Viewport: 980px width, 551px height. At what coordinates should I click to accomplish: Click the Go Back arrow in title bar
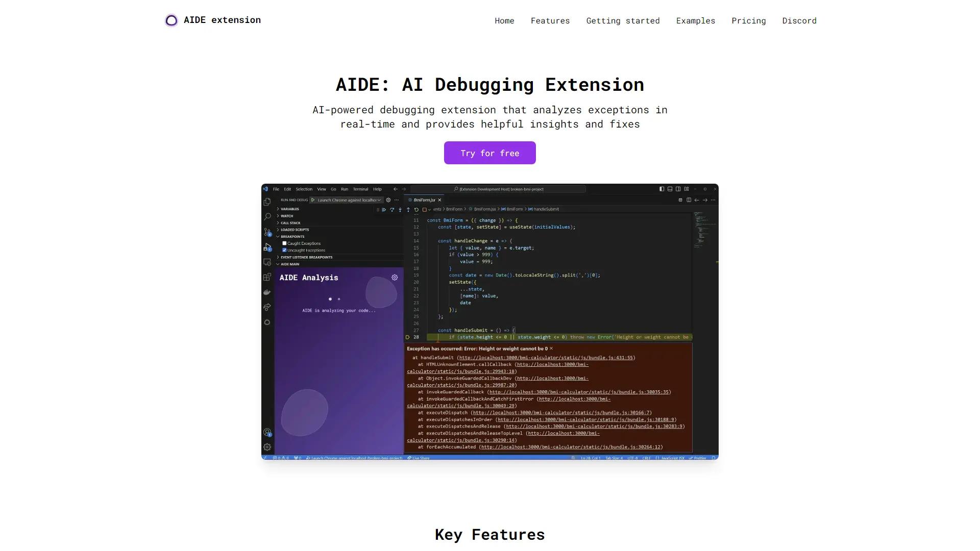tap(396, 189)
